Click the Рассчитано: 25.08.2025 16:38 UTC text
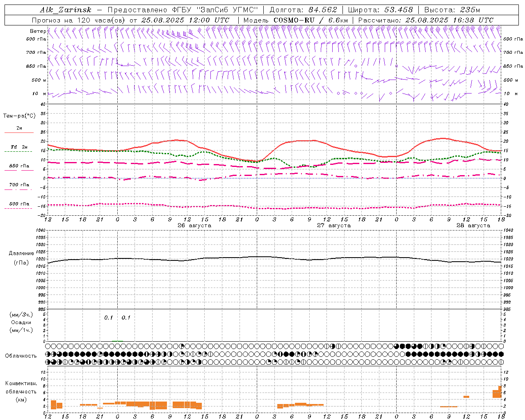This screenshot has width=525, height=420. coord(426,20)
